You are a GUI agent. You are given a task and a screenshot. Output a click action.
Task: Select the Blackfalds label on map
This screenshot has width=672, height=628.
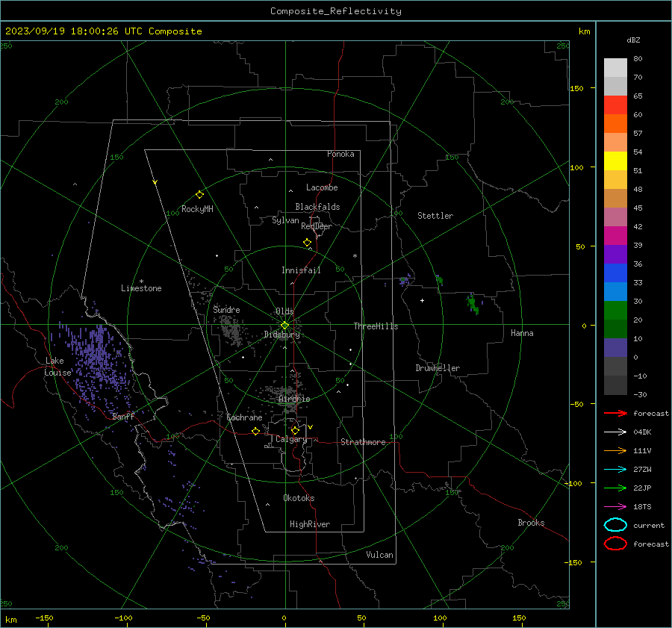click(x=317, y=207)
